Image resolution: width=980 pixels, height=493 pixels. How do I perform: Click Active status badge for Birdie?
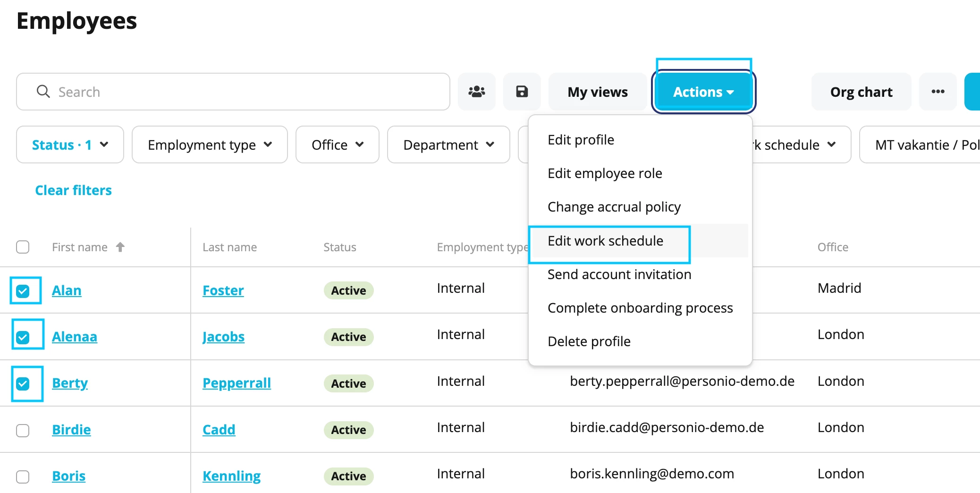coord(348,430)
